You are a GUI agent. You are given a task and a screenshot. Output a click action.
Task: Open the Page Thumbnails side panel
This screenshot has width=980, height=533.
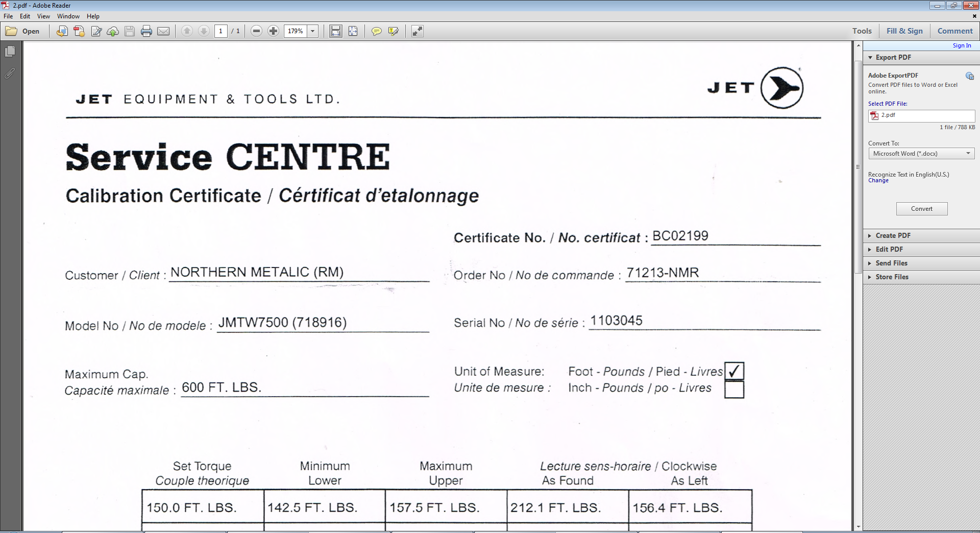click(x=10, y=52)
